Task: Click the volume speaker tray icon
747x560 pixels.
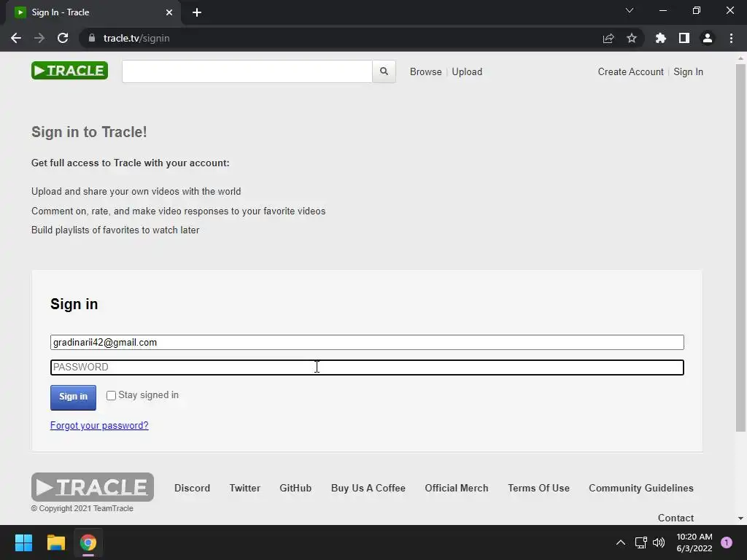Action: pos(659,542)
